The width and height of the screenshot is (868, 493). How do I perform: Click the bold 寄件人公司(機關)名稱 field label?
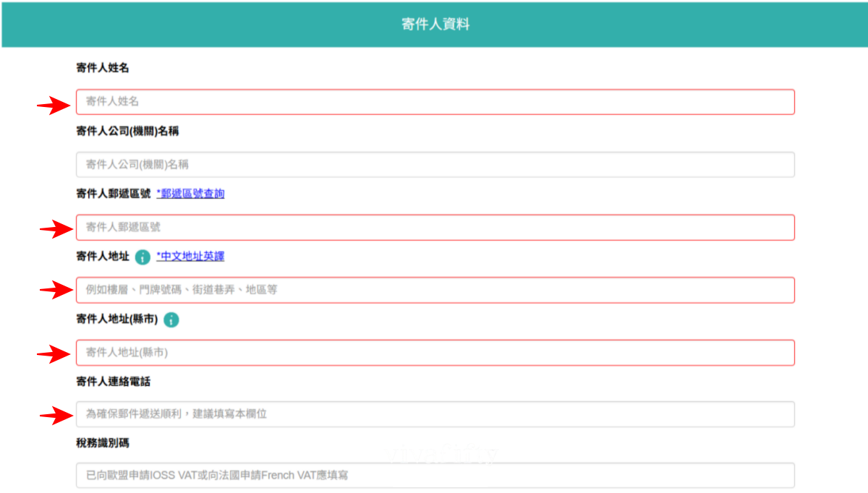pyautogui.click(x=127, y=131)
